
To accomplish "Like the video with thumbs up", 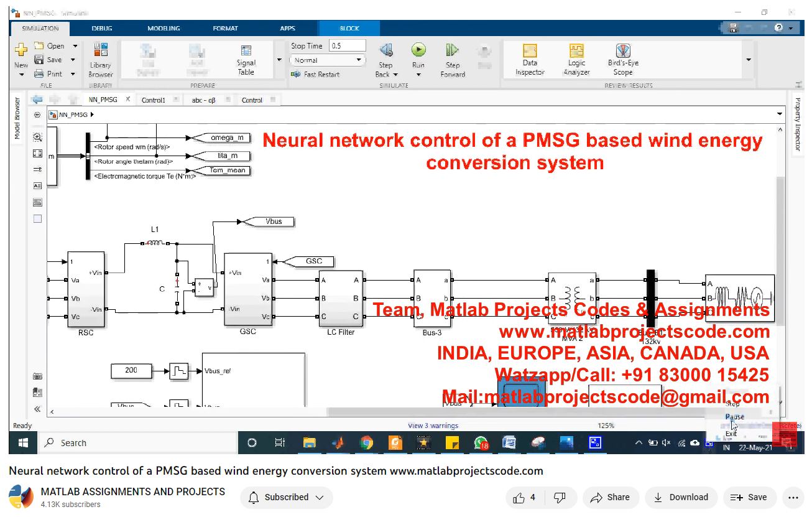I will pos(524,497).
